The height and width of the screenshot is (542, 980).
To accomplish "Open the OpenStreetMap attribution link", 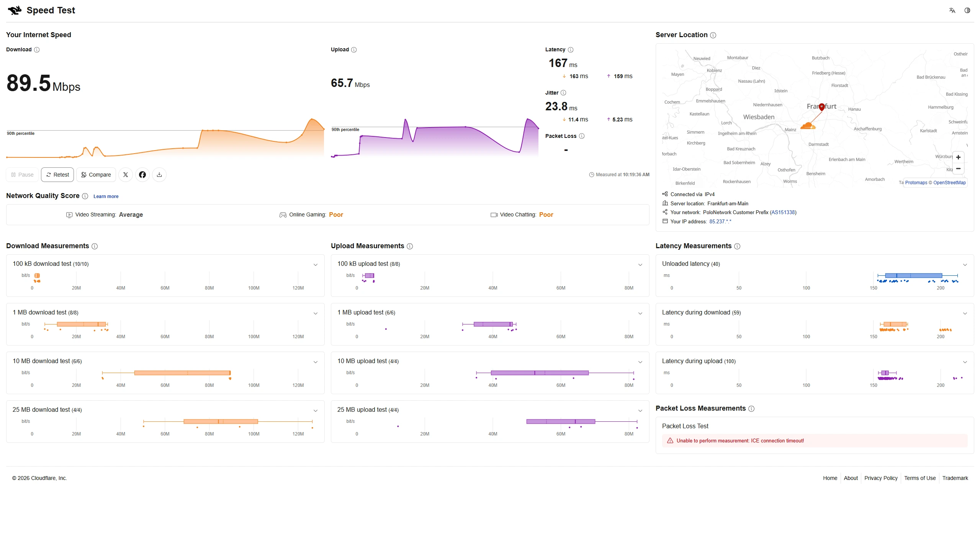I will point(949,183).
